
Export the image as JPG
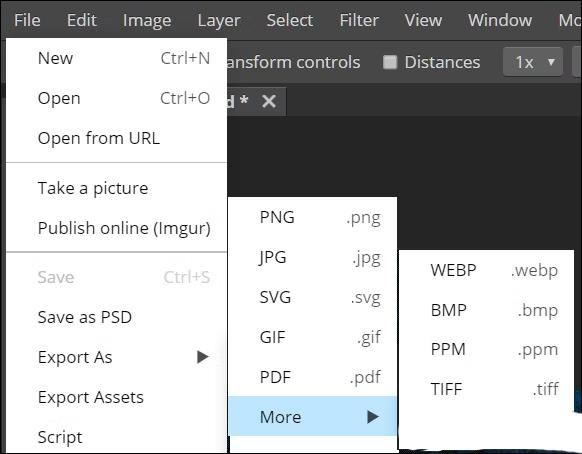tap(313, 257)
